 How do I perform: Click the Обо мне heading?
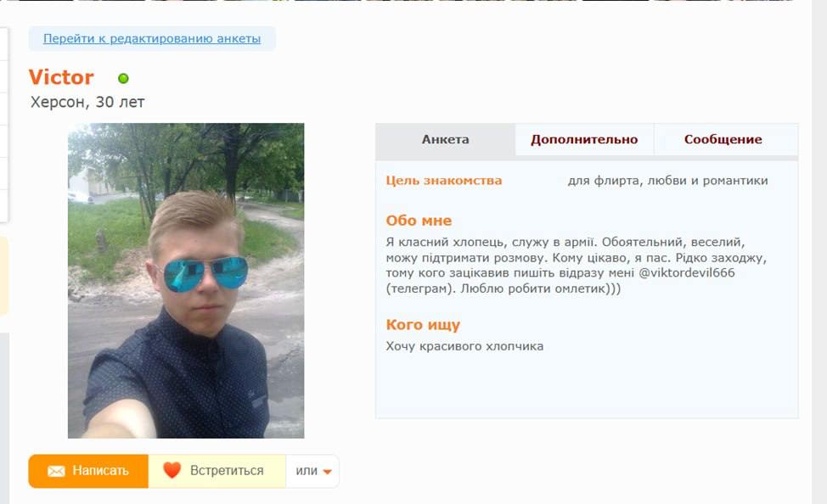(419, 221)
